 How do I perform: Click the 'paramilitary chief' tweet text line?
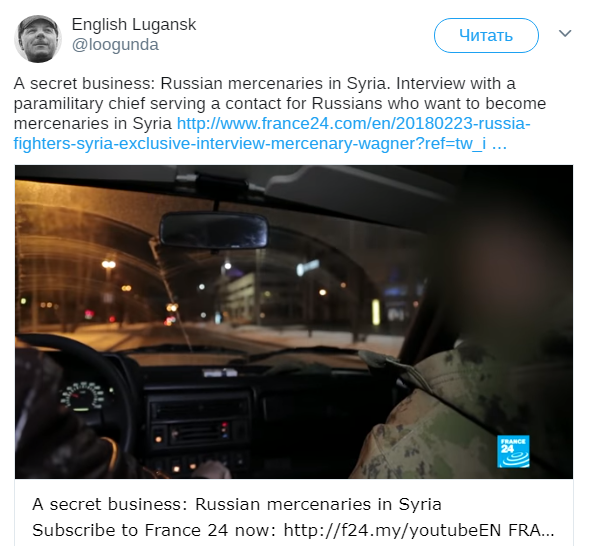pyautogui.click(x=279, y=104)
